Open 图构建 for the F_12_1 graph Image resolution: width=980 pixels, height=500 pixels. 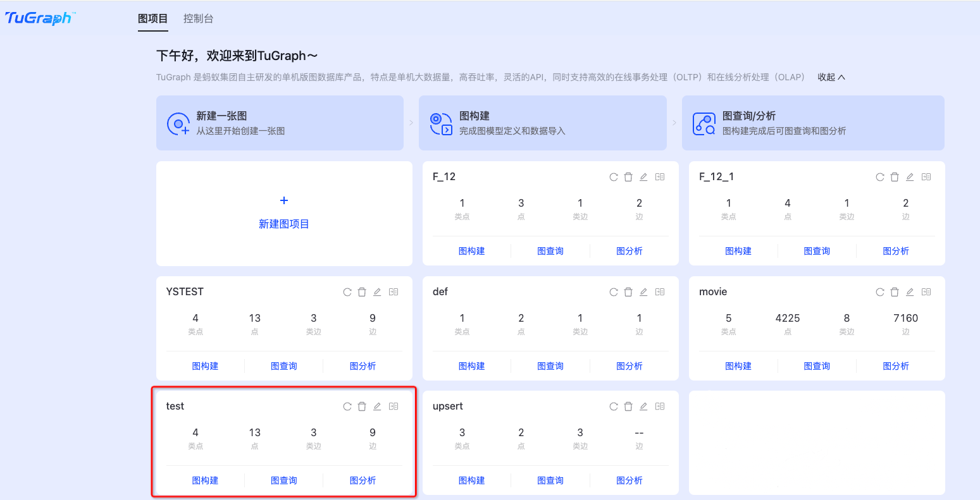point(738,251)
